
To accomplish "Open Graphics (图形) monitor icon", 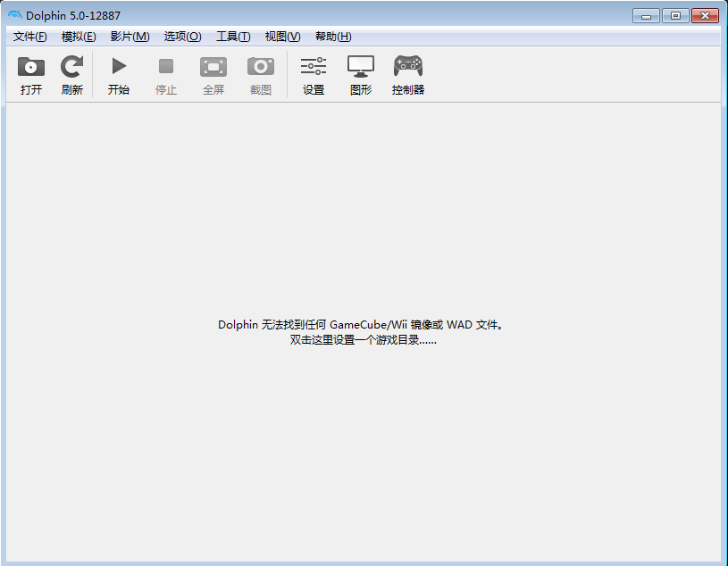I will (x=361, y=68).
